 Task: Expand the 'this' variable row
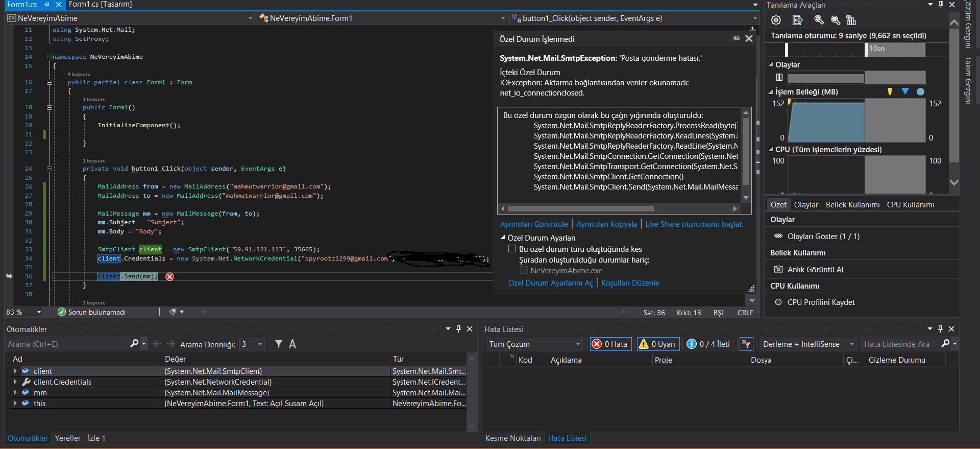(x=15, y=403)
